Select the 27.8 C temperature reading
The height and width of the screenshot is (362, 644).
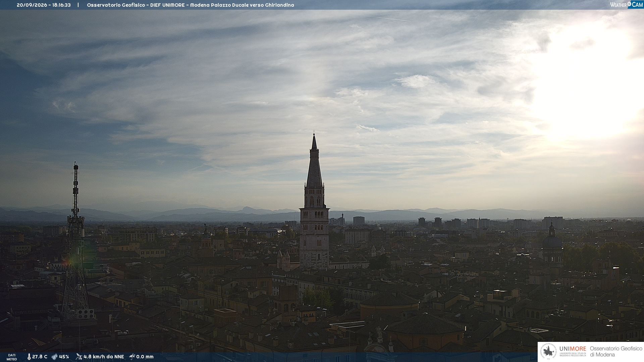point(40,357)
